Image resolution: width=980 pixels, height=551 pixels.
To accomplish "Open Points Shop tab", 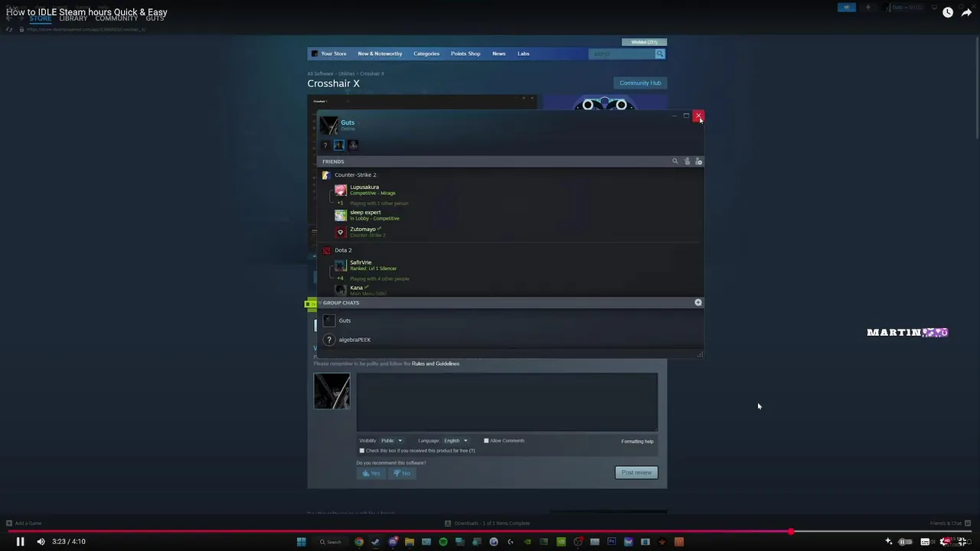I will click(x=465, y=54).
